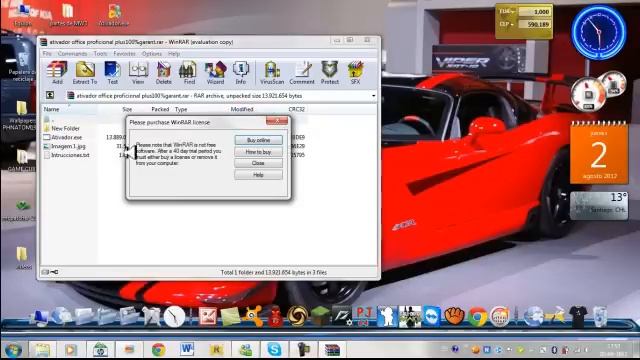Image resolution: width=640 pixels, height=360 pixels.
Task: Click the Delete toolbar icon
Action: (164, 73)
